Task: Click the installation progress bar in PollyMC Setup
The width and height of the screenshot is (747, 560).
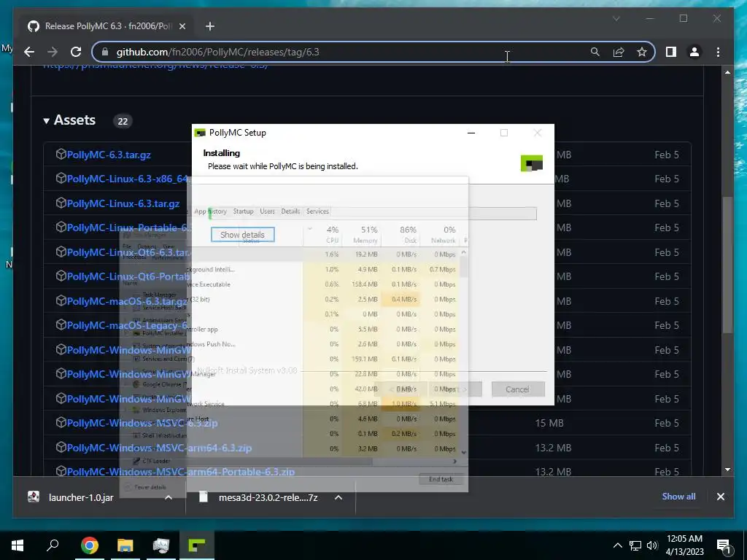Action: click(373, 214)
